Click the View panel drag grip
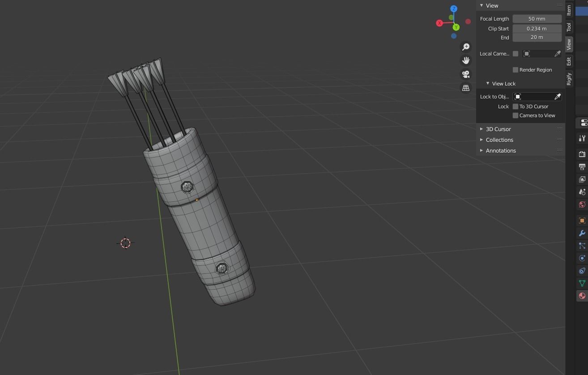Image resolution: width=588 pixels, height=375 pixels. pyautogui.click(x=560, y=5)
